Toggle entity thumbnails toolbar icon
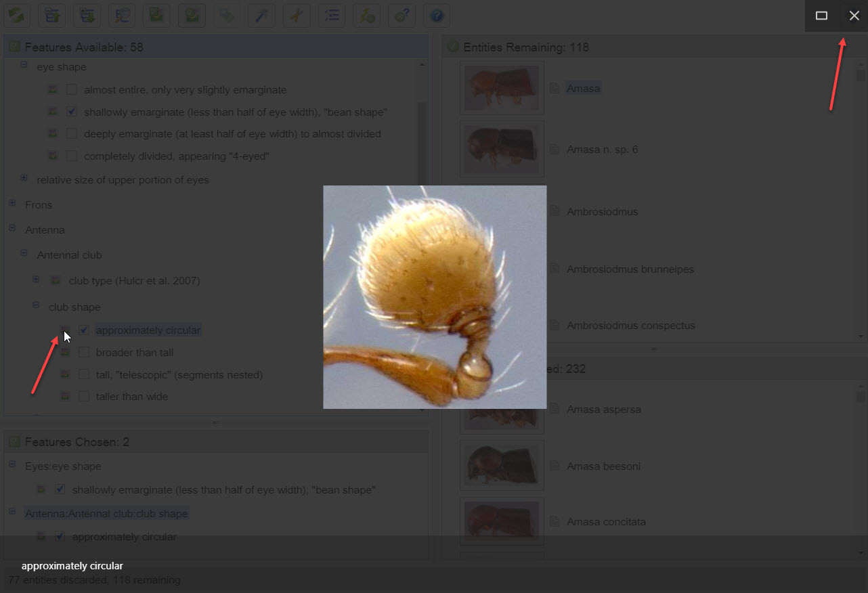 pyautogui.click(x=192, y=16)
